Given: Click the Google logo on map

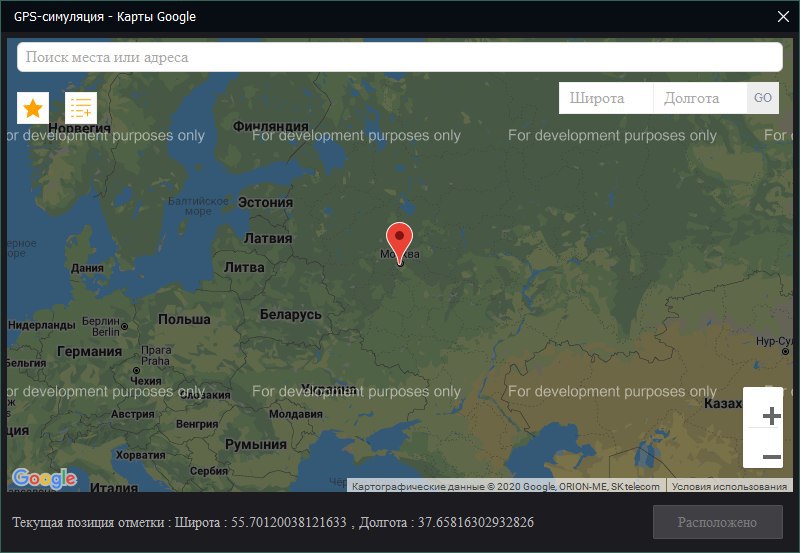Looking at the screenshot, I should tap(44, 479).
